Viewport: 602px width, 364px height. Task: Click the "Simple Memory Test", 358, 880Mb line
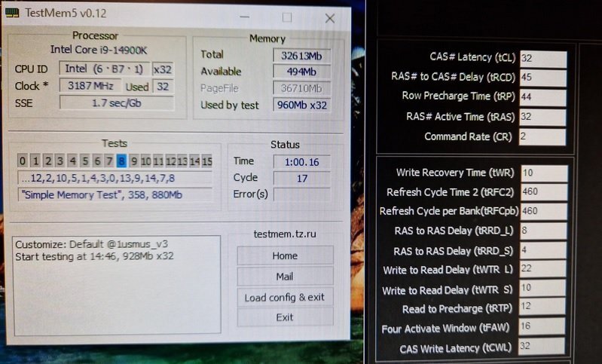[x=115, y=194]
